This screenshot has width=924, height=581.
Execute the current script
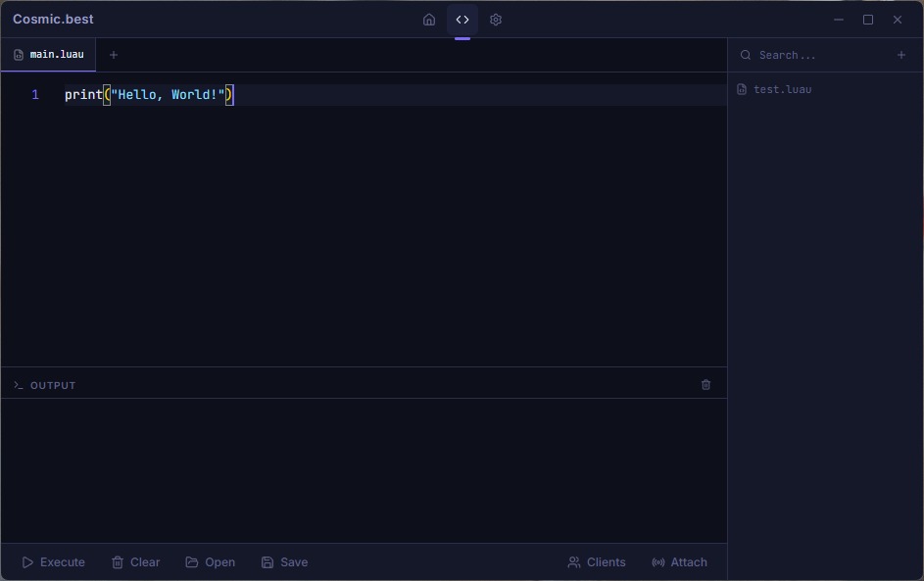(x=54, y=562)
